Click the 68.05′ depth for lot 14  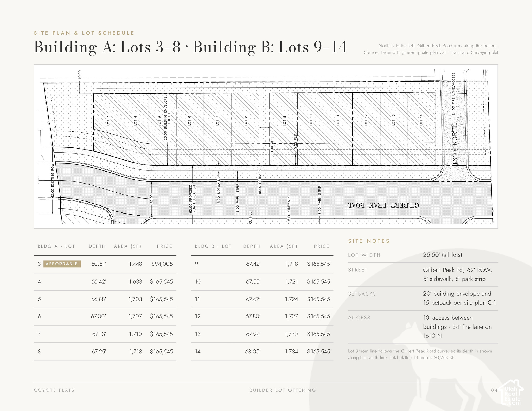(x=253, y=352)
